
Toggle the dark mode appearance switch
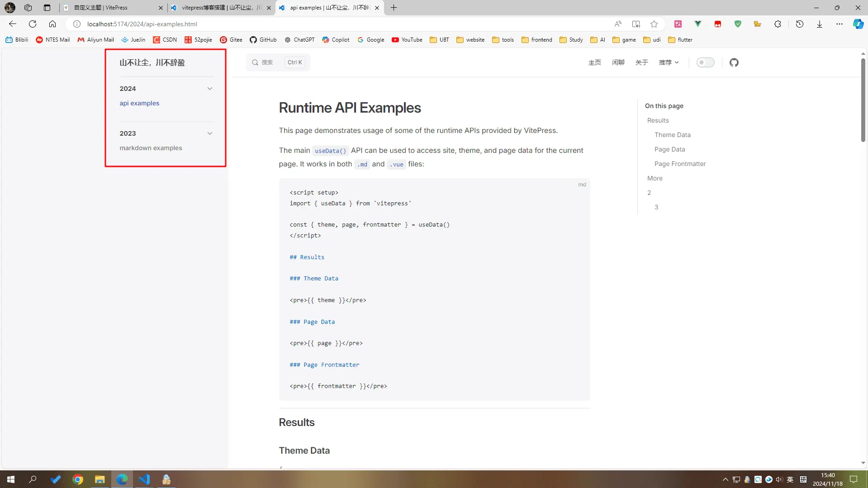pos(705,62)
